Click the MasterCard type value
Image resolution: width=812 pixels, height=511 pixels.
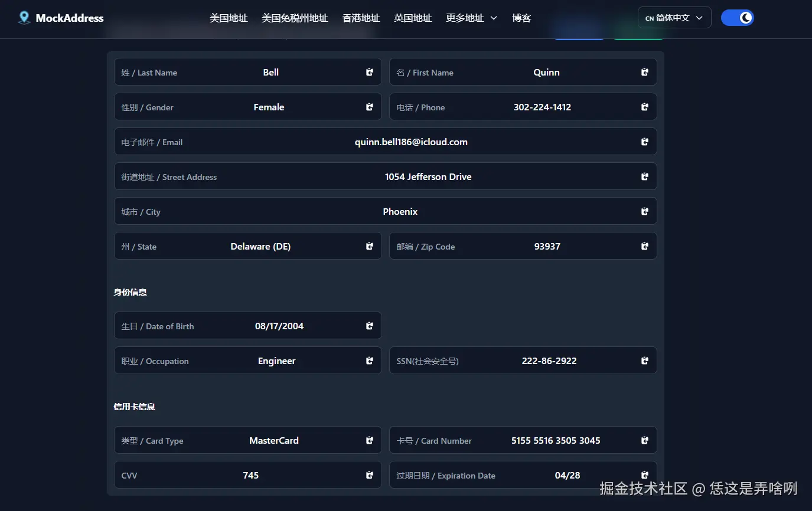click(x=274, y=441)
